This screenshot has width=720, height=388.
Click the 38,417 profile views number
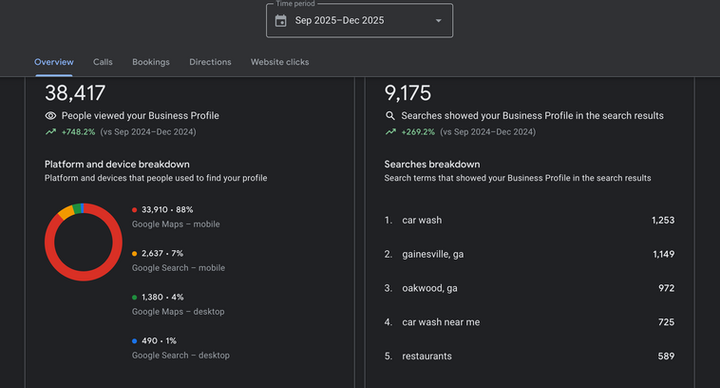click(75, 93)
